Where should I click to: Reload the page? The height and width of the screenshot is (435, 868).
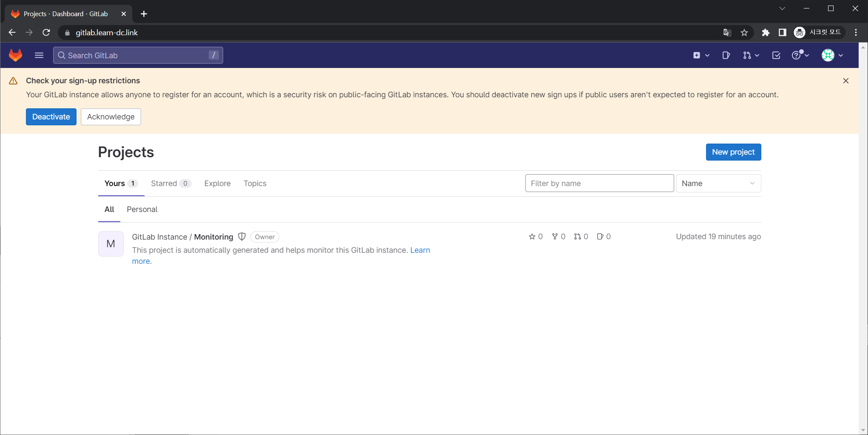[x=46, y=33]
